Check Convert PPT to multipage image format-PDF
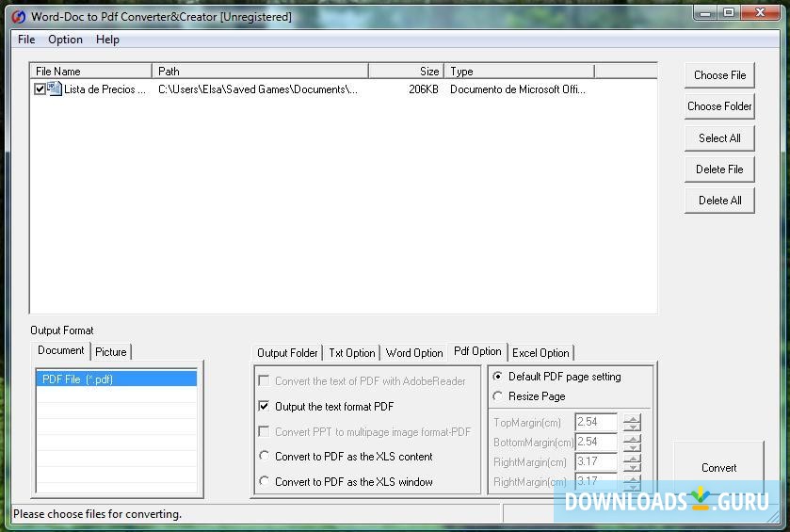790x532 pixels. click(264, 431)
